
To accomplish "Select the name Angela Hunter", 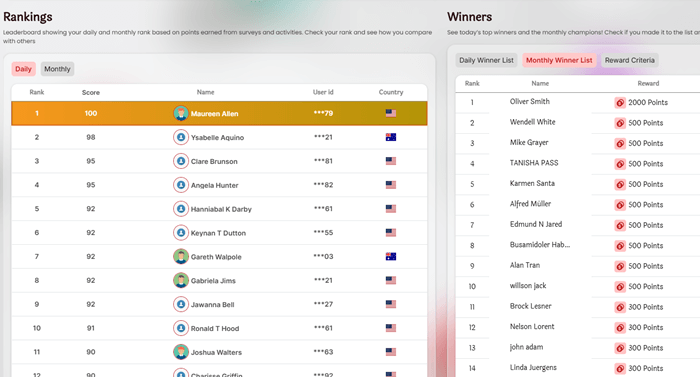I will pyautogui.click(x=215, y=185).
